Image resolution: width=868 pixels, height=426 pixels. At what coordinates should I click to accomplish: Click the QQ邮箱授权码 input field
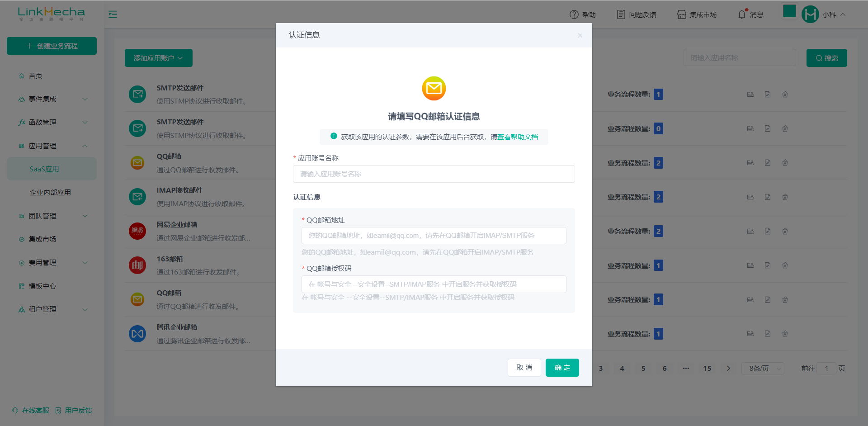434,284
